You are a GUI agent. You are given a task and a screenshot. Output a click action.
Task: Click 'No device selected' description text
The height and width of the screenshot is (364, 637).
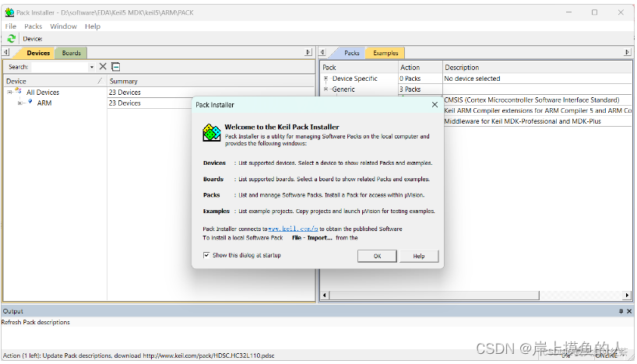coord(472,79)
